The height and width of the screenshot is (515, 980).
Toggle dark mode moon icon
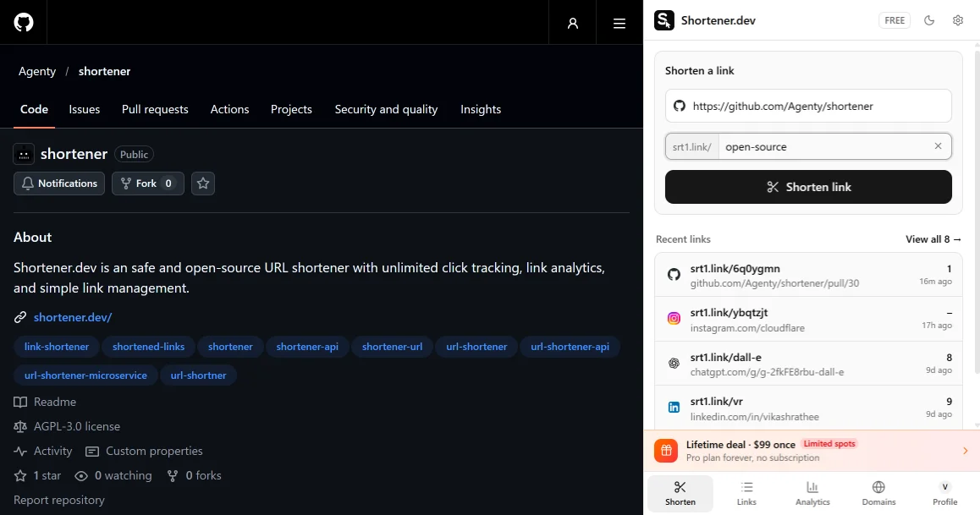click(x=929, y=20)
